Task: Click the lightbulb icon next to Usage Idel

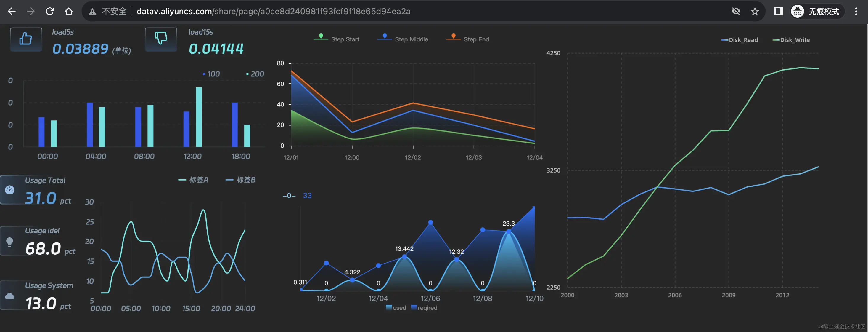Action: pos(10,242)
